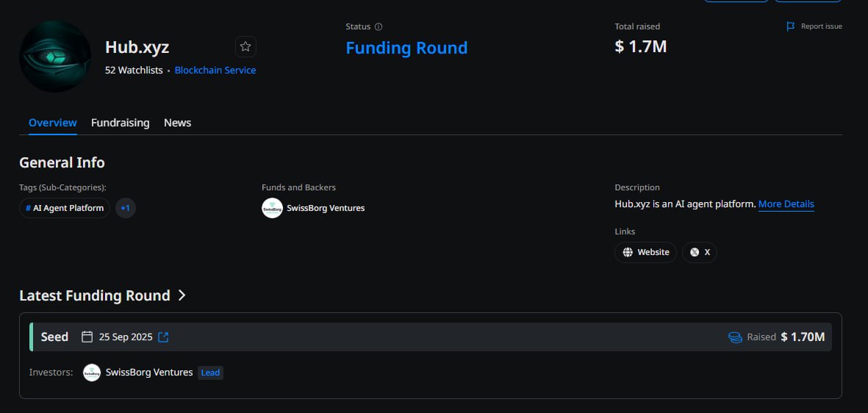
Task: Expand Latest Funding Round chevron arrow
Action: (x=182, y=295)
